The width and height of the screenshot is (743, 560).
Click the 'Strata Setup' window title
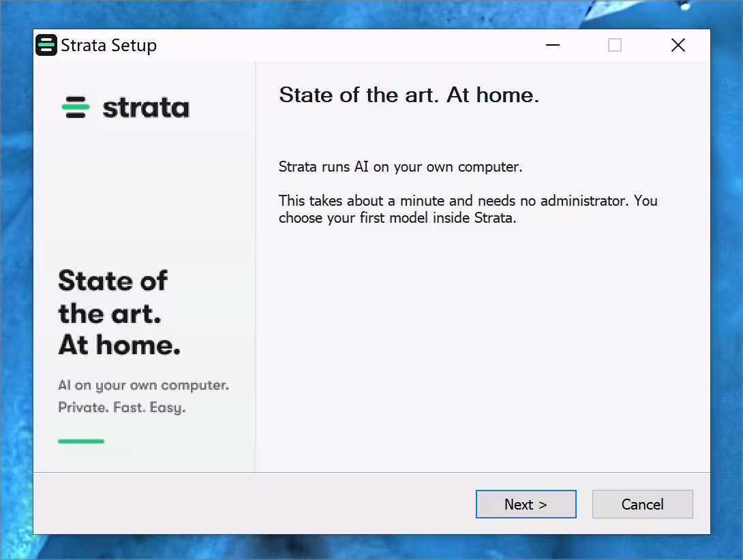click(109, 46)
